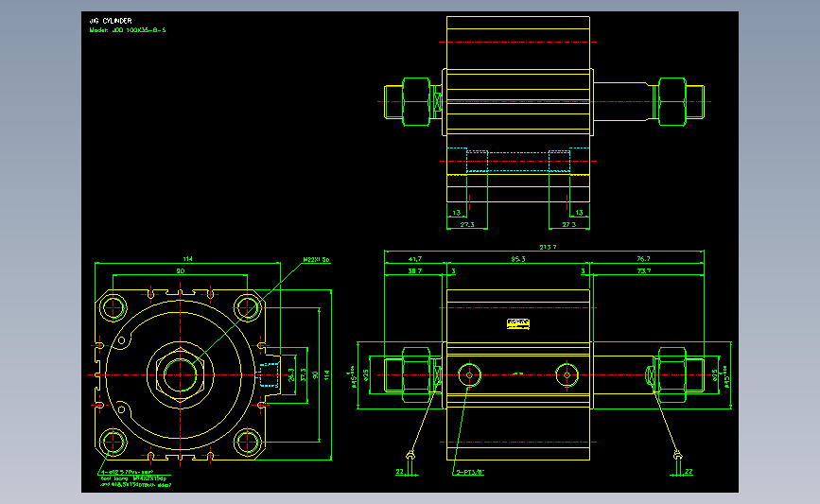The height and width of the screenshot is (504, 820).
Task: Select the 41.7 dimension value
Action: pyautogui.click(x=414, y=259)
